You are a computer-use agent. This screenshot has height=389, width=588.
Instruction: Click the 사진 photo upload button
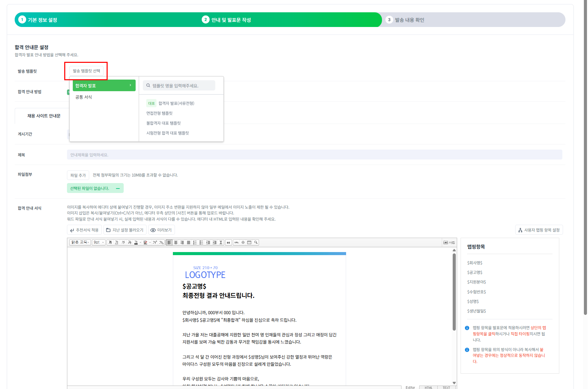(x=449, y=242)
